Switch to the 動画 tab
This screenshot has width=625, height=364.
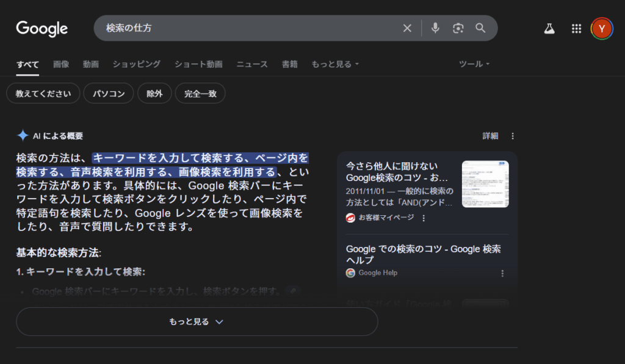[90, 64]
